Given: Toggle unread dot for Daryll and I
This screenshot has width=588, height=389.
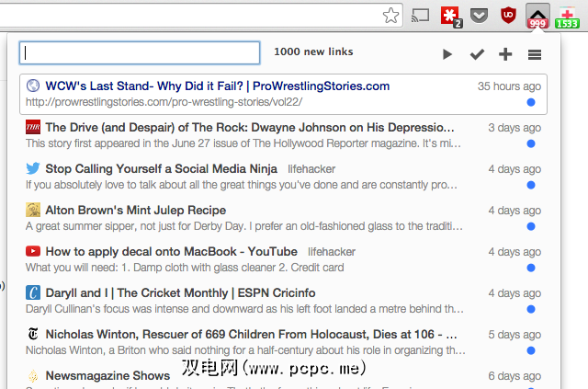Looking at the screenshot, I should [531, 309].
